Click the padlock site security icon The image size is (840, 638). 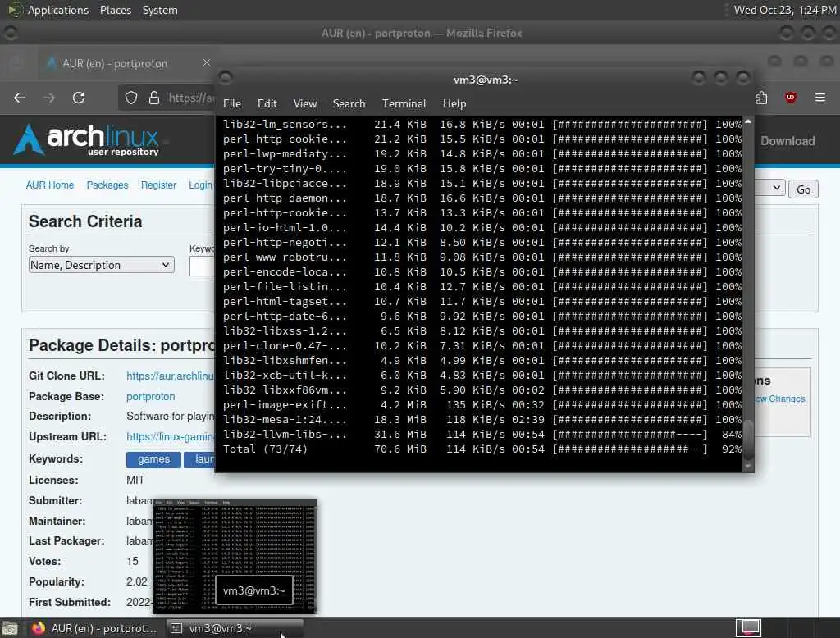click(153, 98)
